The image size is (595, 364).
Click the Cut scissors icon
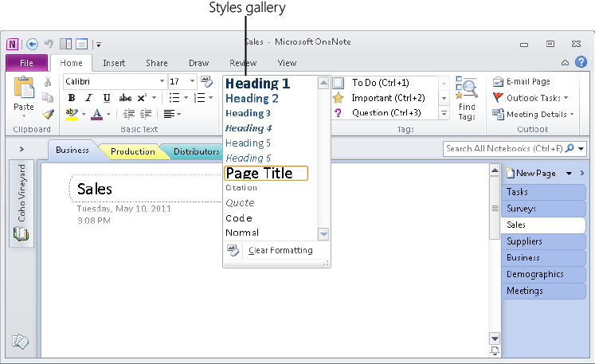[48, 81]
